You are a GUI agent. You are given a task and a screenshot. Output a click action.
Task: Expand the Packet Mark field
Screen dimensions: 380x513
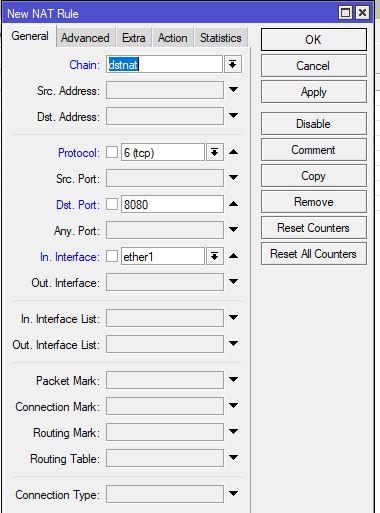pyautogui.click(x=233, y=380)
